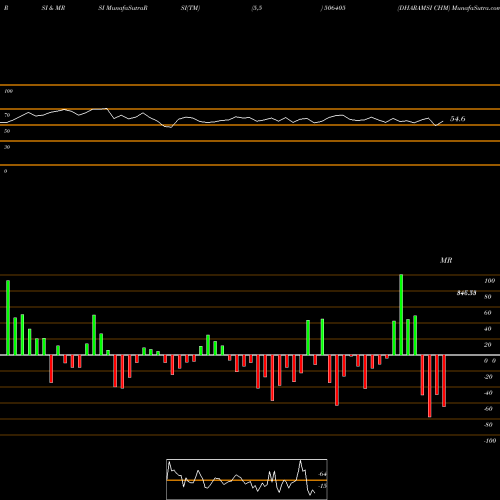
Task: Click the tallest green MR bar above 100
Action: tap(401, 315)
